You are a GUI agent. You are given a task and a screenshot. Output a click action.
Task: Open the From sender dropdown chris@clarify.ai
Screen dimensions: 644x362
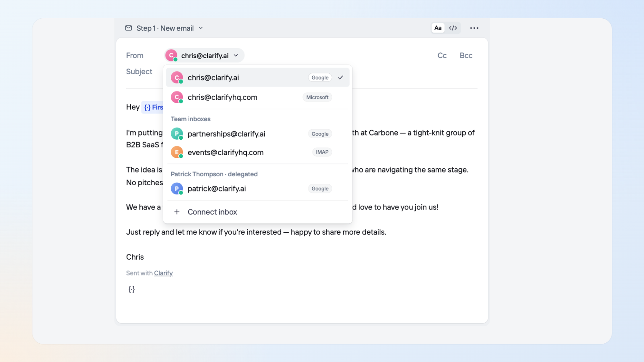click(204, 55)
